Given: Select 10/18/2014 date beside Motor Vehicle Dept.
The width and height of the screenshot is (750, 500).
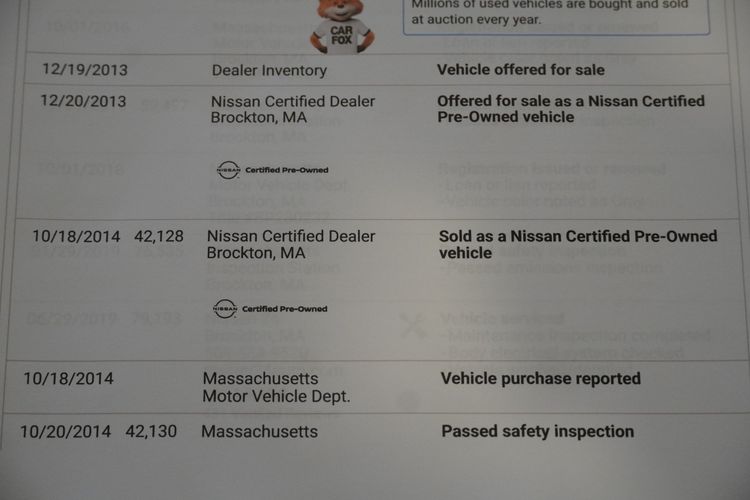Looking at the screenshot, I should [68, 378].
